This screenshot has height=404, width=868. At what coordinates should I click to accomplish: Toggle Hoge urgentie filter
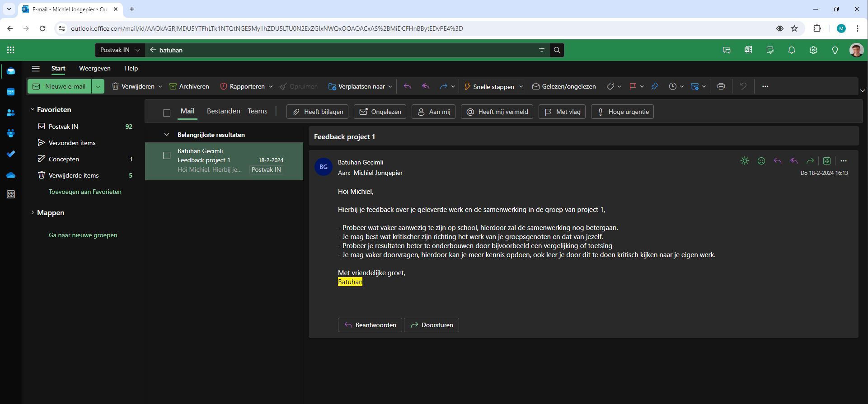(x=622, y=112)
